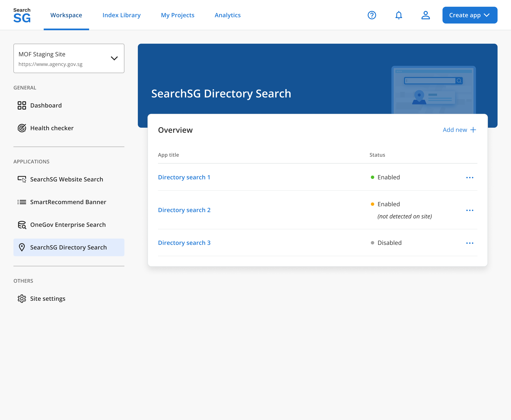
Task: Switch to the Index Library tab
Action: click(x=121, y=15)
